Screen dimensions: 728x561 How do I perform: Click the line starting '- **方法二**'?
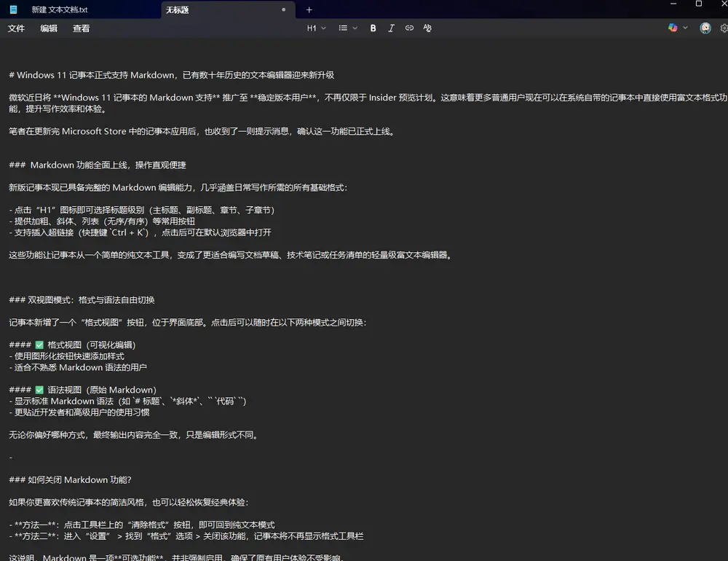point(186,536)
